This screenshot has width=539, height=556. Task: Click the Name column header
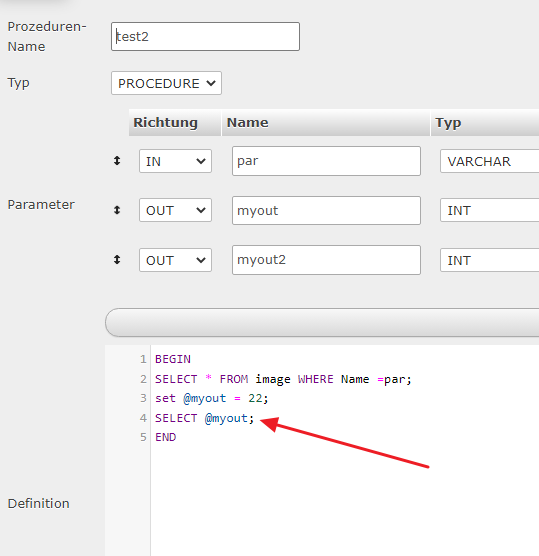[x=326, y=123]
